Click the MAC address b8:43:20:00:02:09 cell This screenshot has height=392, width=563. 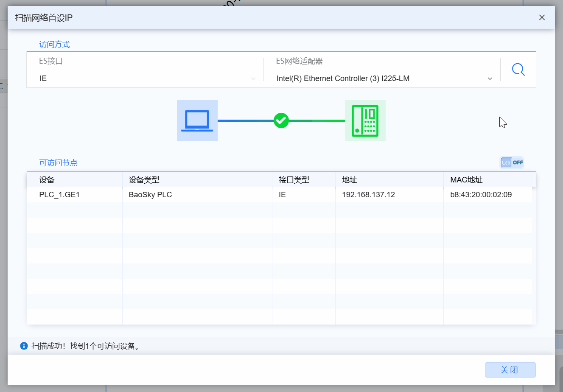coord(481,195)
